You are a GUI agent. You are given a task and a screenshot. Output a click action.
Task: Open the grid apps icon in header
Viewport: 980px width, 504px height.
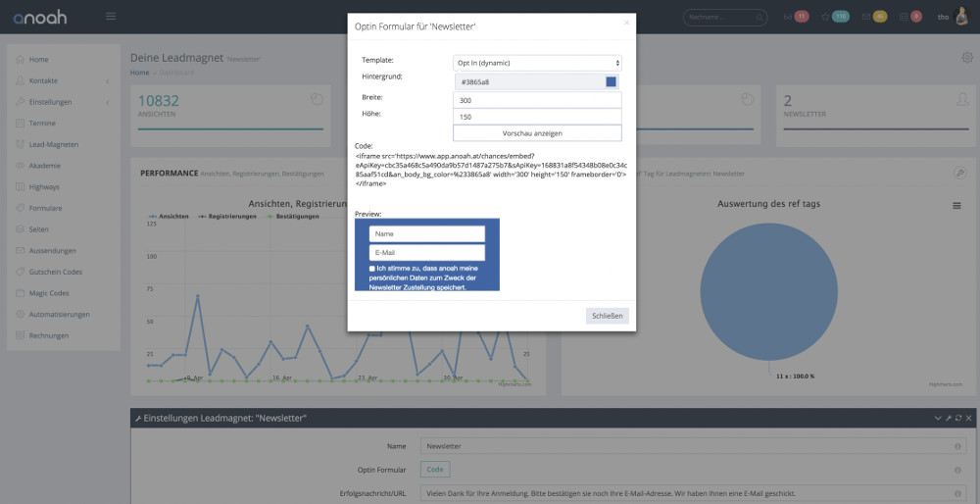click(x=906, y=17)
